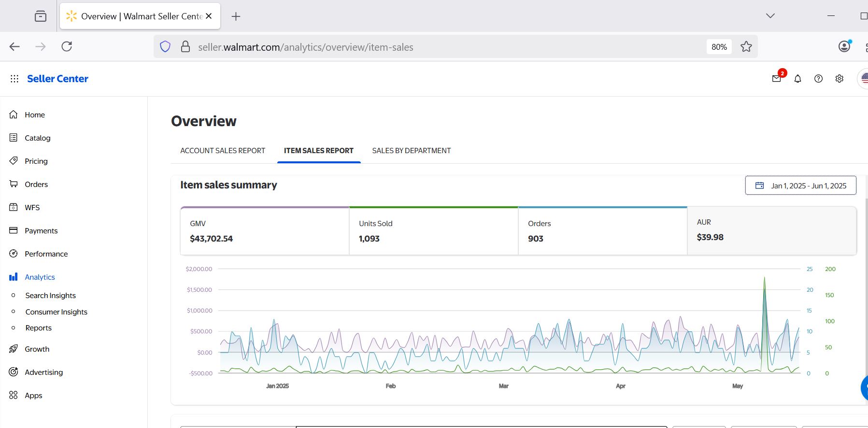The width and height of the screenshot is (868, 428).
Task: Open the help question mark icon
Action: pos(818,79)
